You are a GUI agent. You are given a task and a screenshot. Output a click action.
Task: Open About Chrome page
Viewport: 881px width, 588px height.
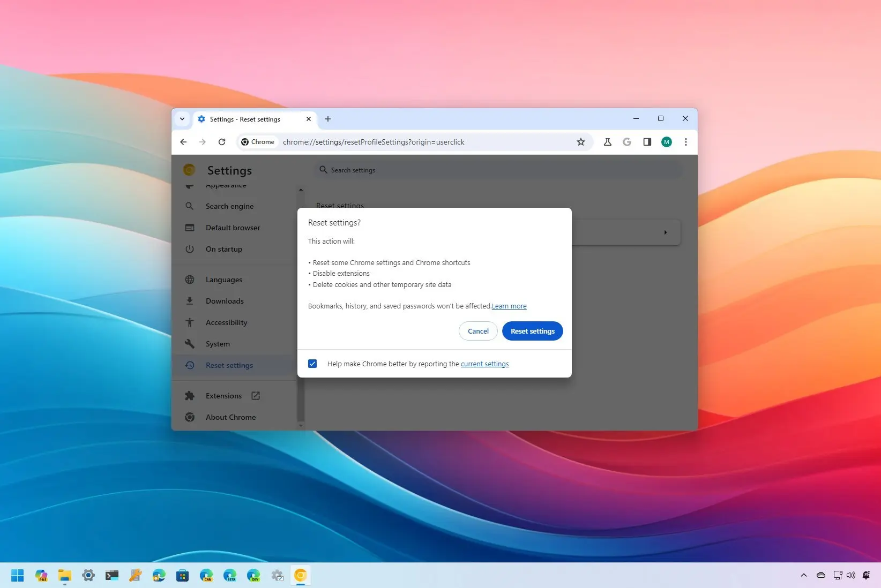[x=230, y=417]
